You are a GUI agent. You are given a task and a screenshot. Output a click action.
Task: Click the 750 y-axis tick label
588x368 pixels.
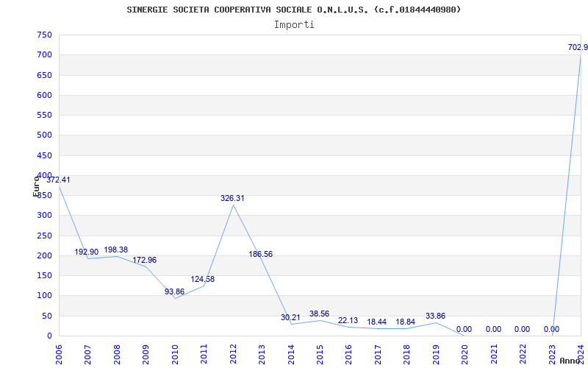pos(44,35)
